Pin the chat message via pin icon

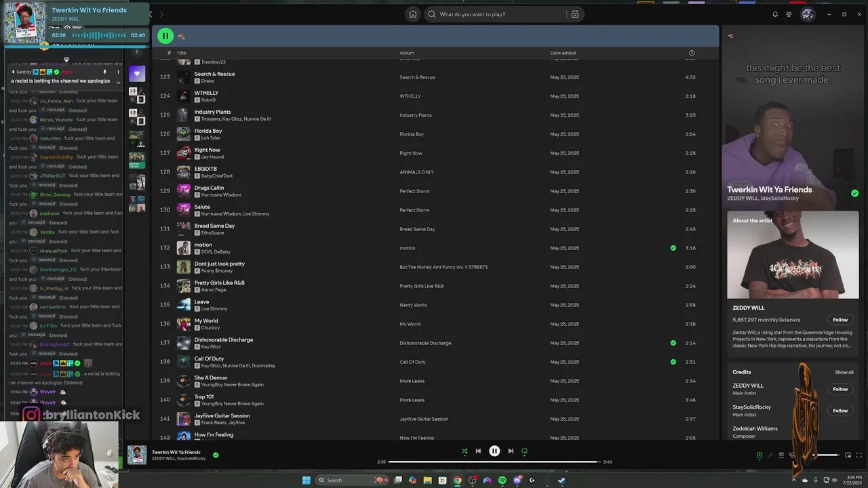[x=104, y=72]
